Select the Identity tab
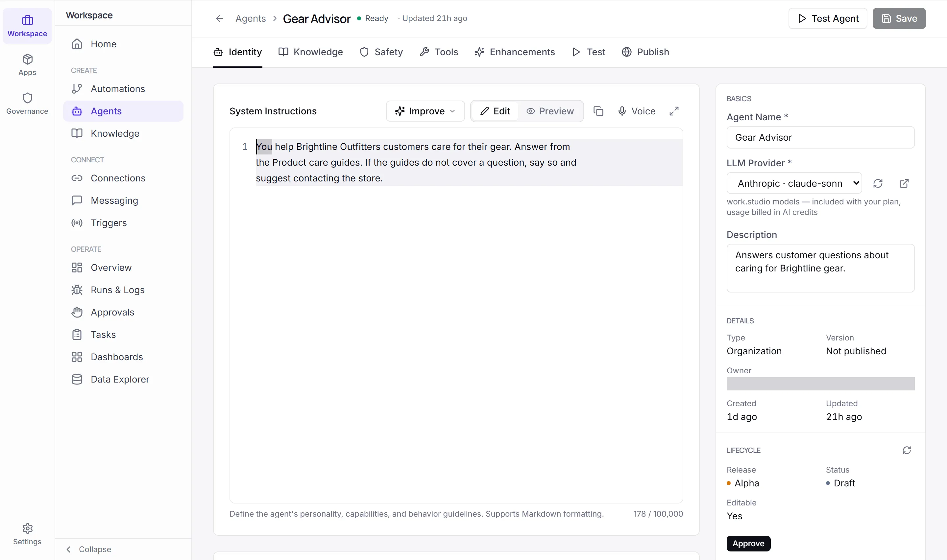 point(238,52)
